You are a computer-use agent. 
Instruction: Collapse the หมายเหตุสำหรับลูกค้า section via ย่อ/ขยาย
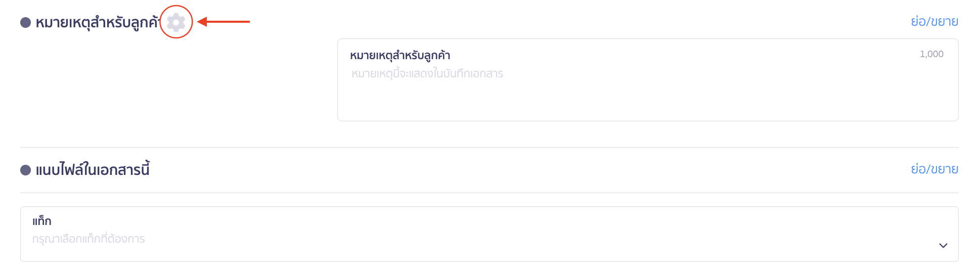[934, 22]
